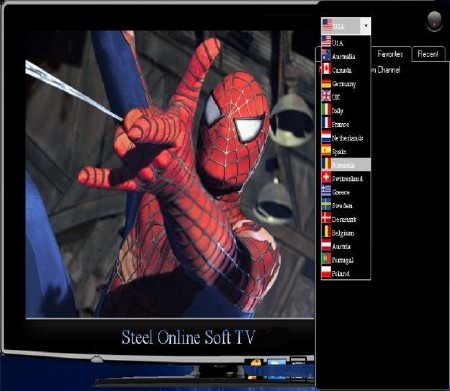450x391 pixels.
Task: Select Italy from the country list
Action: [x=346, y=111]
